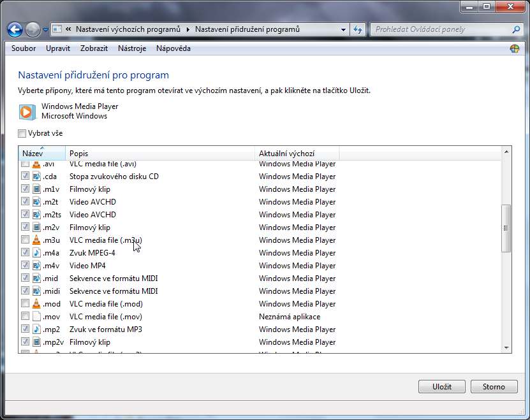Click the list scrollbar up arrow
Screen dimensions: 530x420
506,152
